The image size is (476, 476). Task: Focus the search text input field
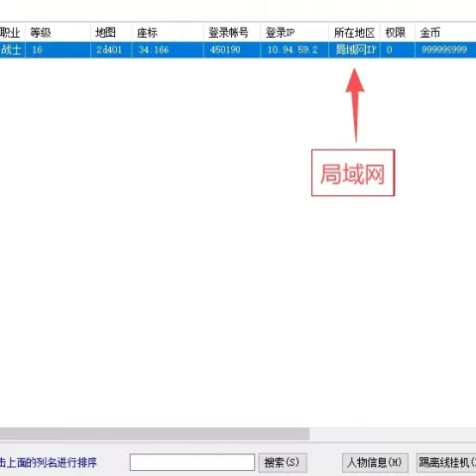[192, 462]
